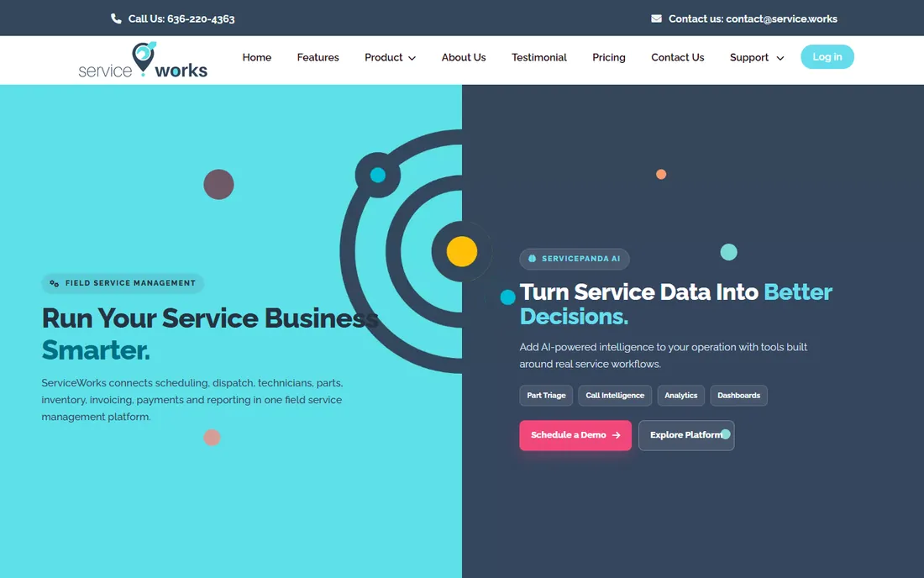Select the Call Intelligence tag
Screen dimensions: 924x578
point(615,396)
